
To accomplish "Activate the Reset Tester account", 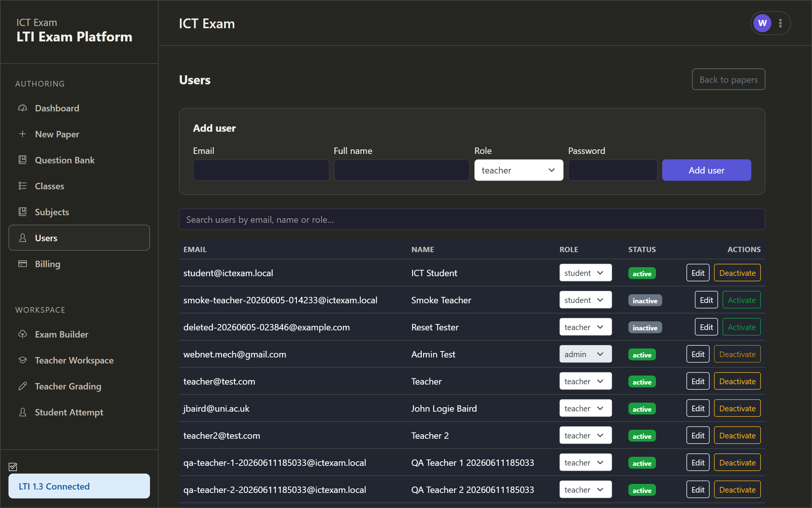I will 741,327.
